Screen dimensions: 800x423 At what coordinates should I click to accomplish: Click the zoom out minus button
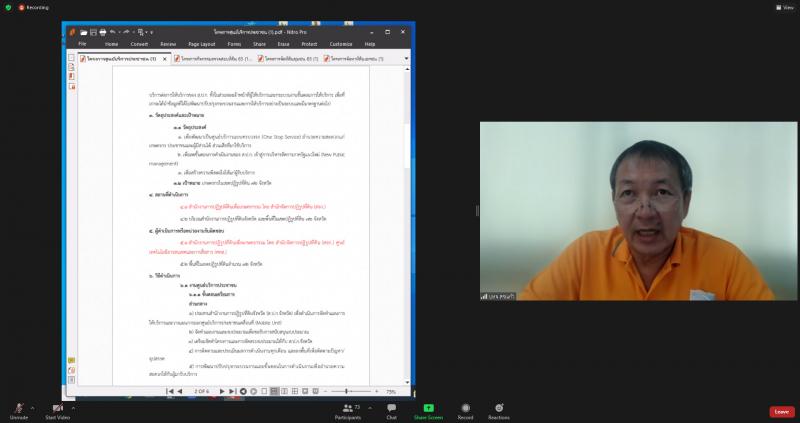327,391
